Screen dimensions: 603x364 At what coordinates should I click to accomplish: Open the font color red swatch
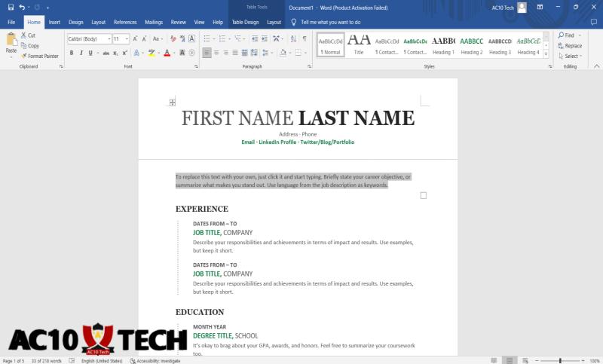tap(167, 53)
